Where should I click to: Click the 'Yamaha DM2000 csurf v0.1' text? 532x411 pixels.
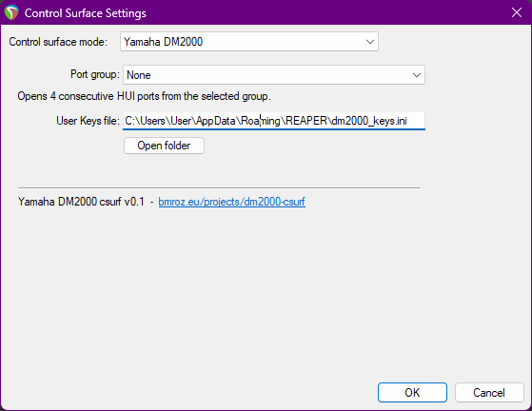click(81, 202)
